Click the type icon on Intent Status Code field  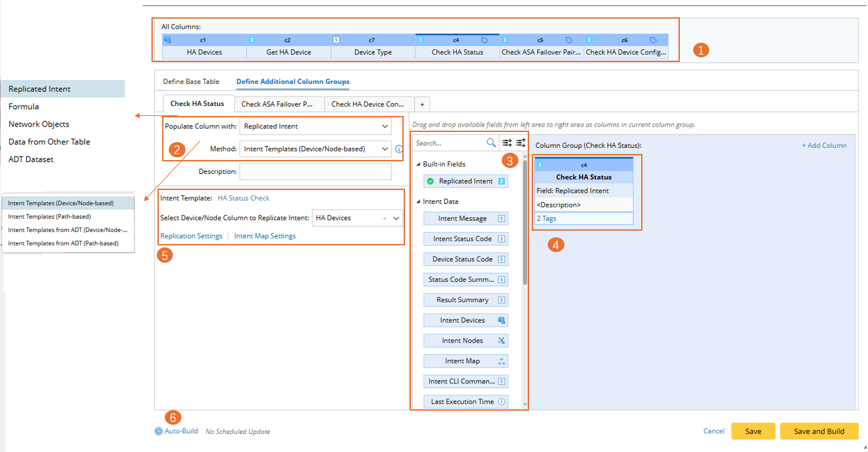502,239
